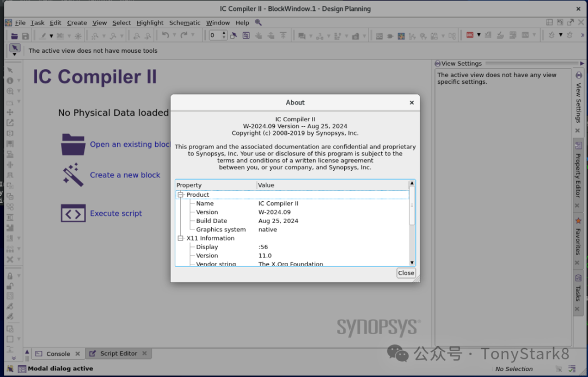Open the Highlight menu
The width and height of the screenshot is (588, 377).
(x=150, y=23)
